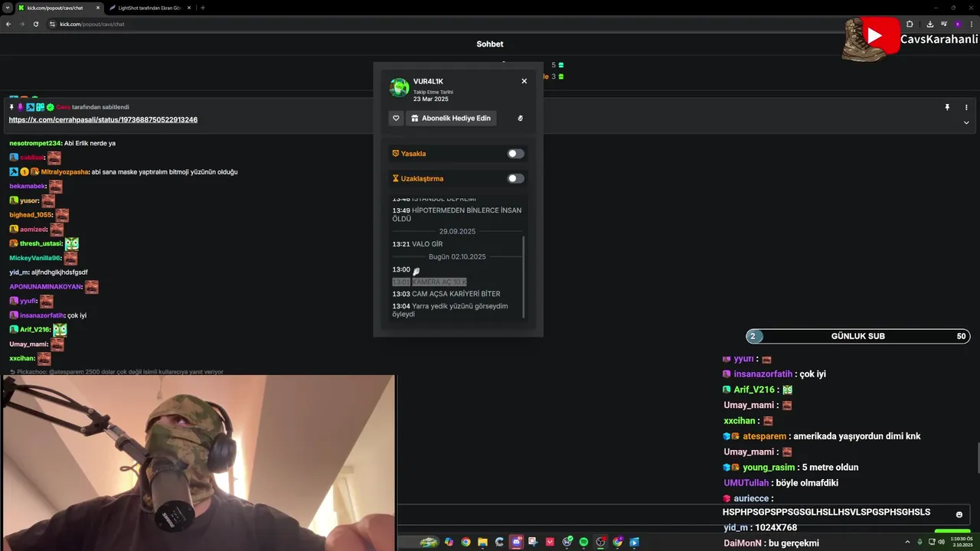Show hidden system tray icons
The width and height of the screenshot is (980, 551).
(908, 543)
